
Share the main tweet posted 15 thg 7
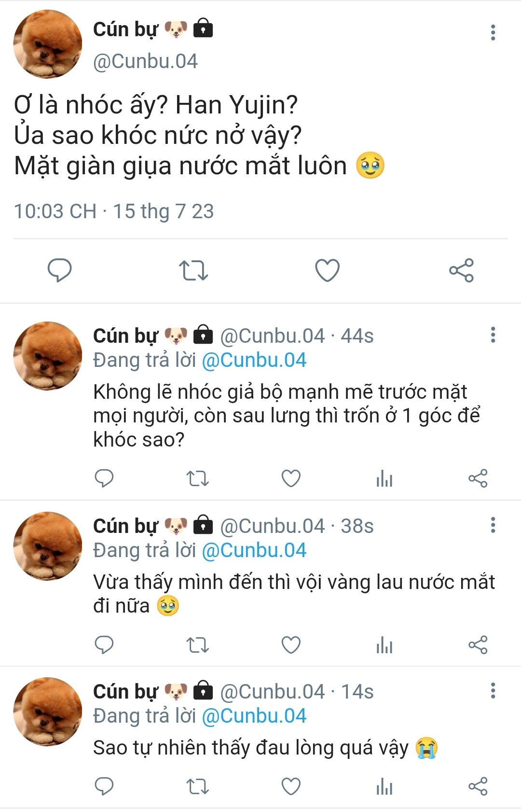click(x=462, y=270)
